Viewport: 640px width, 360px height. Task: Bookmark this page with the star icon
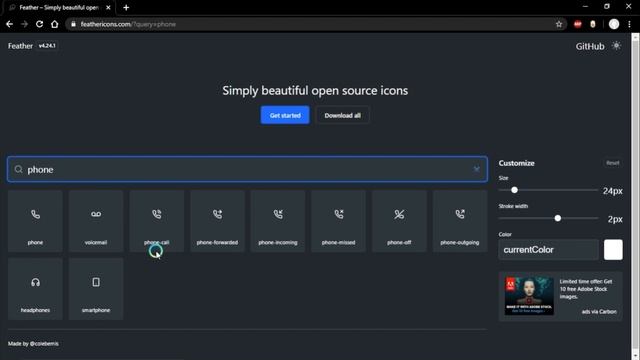pos(559,24)
